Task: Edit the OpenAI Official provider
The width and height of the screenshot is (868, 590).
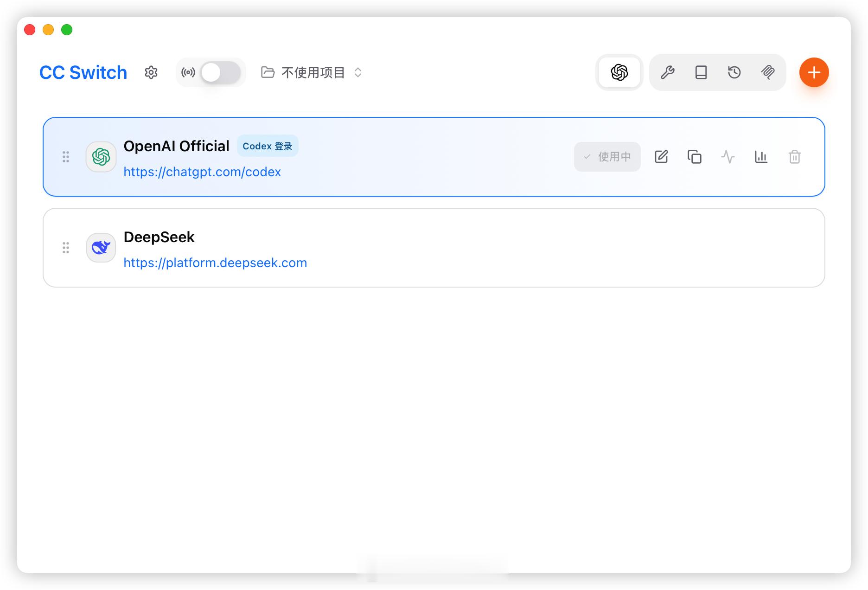Action: pos(661,157)
